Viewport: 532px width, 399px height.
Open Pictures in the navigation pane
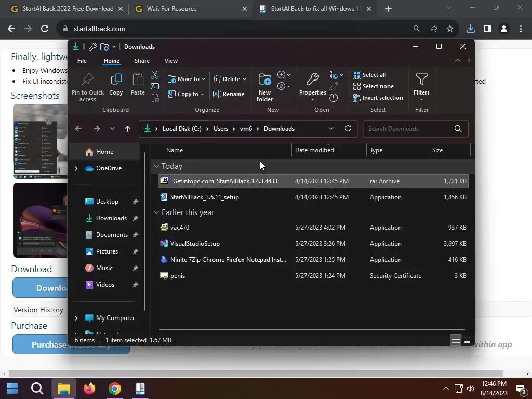(107, 251)
